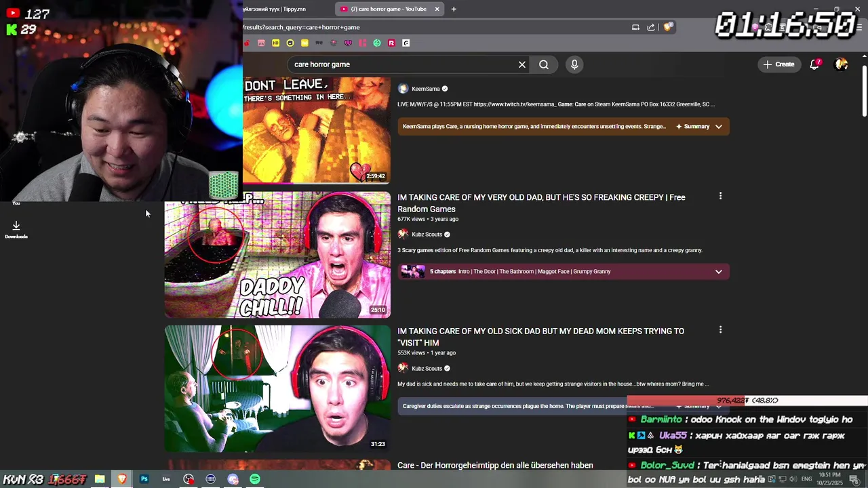Open Kubz Scouts channel on 553K views video

coord(427,369)
